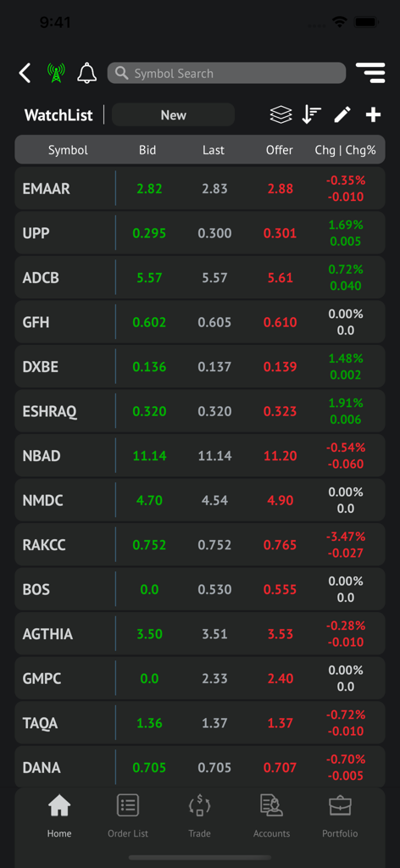Tap NBAD bid price 11.14
Screen dimensions: 400x868
click(149, 456)
